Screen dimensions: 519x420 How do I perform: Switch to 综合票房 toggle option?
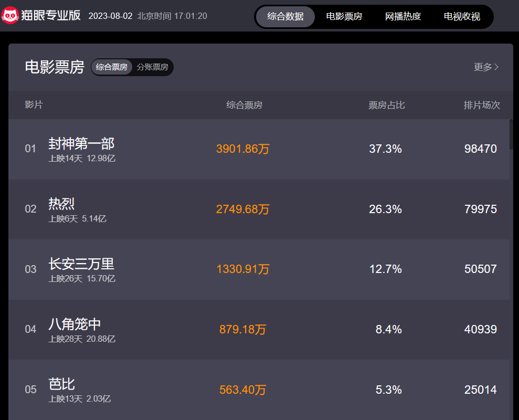pos(112,67)
